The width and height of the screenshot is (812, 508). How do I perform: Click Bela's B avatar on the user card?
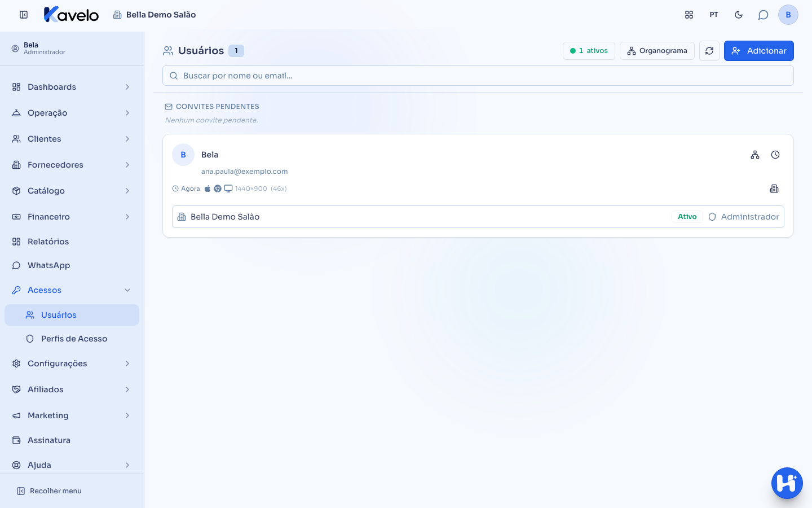(x=183, y=155)
